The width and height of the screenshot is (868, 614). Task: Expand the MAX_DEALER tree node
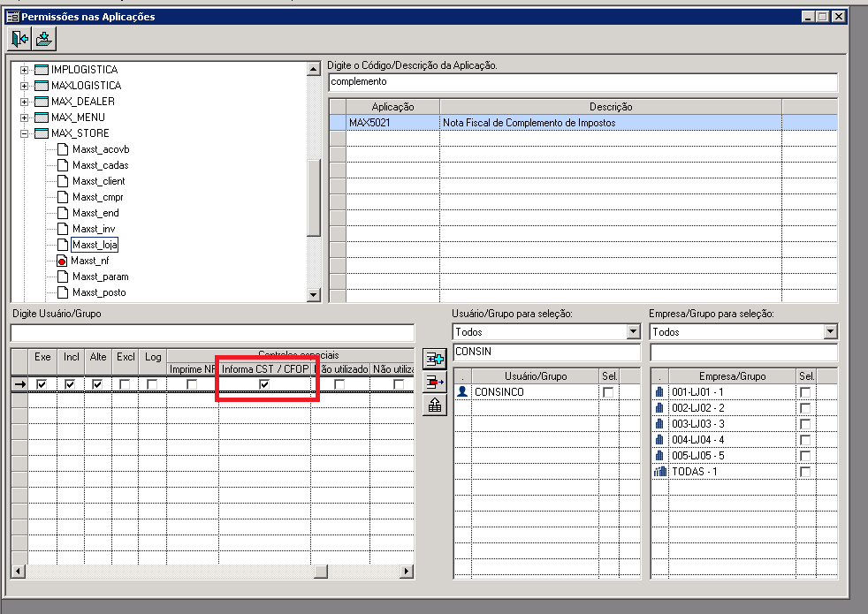[x=24, y=102]
